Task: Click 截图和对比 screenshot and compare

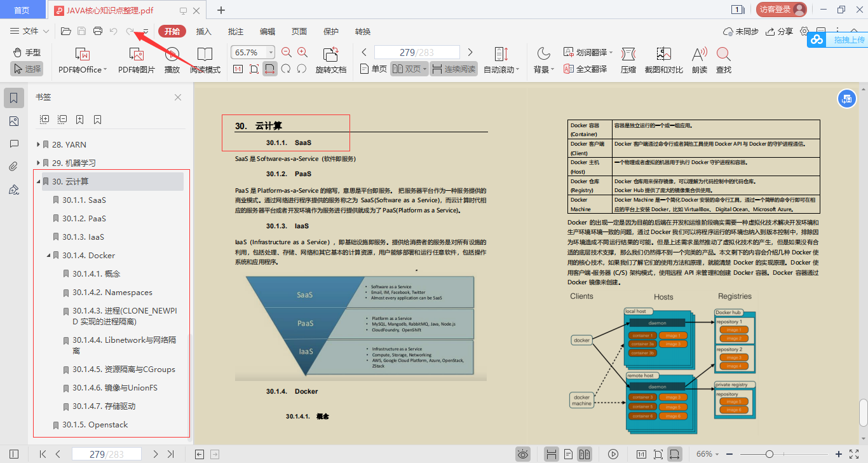Action: click(664, 61)
